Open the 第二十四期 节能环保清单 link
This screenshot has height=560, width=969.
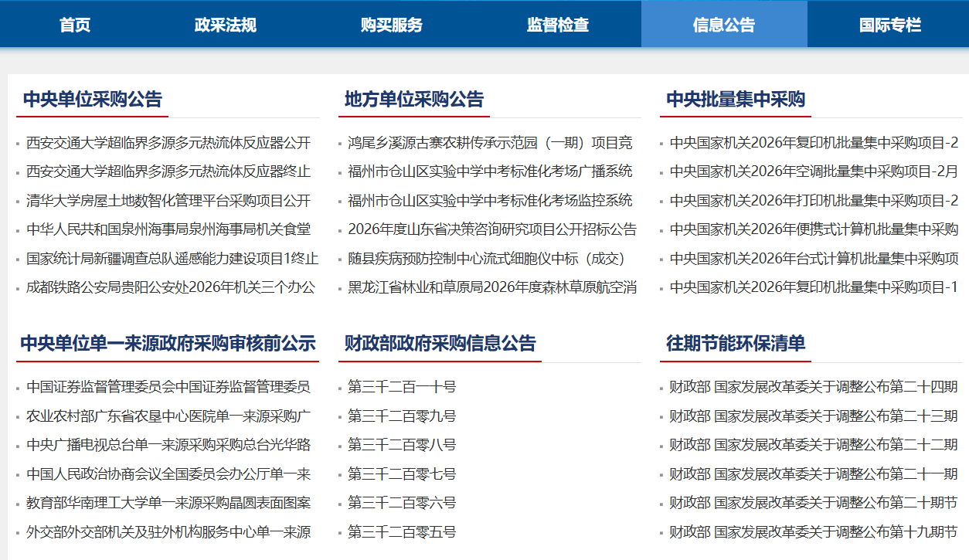click(813, 387)
